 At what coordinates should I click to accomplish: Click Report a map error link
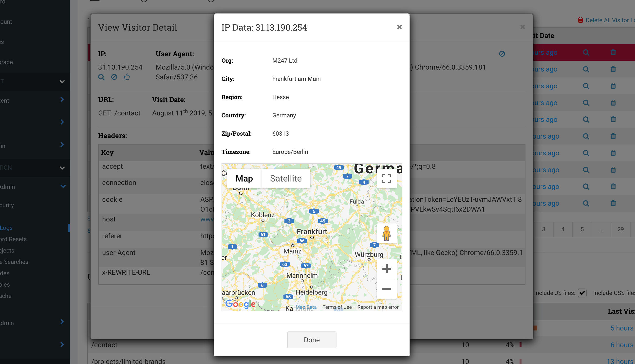(x=378, y=307)
